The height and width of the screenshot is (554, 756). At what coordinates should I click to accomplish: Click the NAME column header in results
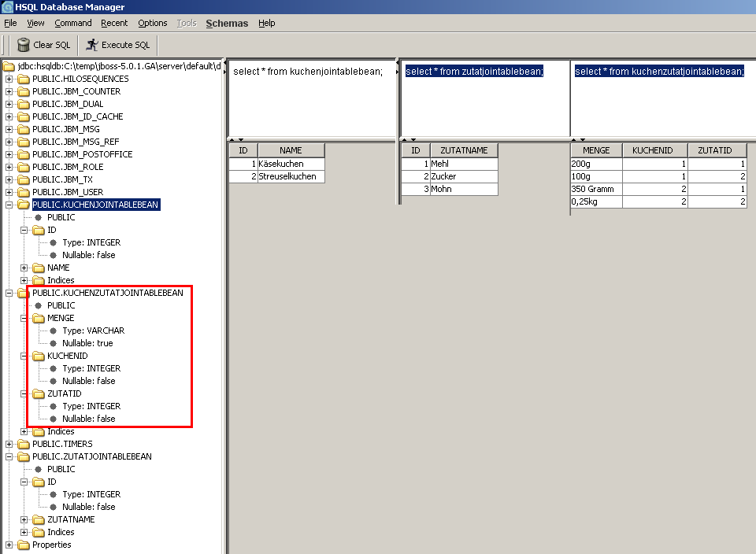(291, 150)
